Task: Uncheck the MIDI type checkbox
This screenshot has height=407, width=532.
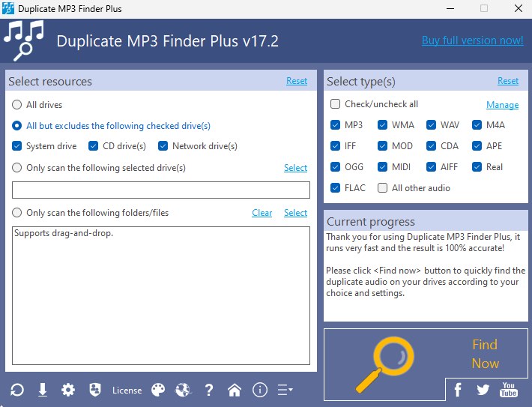Action: [382, 167]
